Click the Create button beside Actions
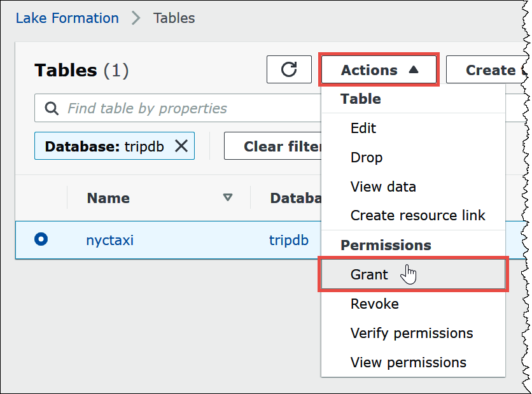 [487, 70]
